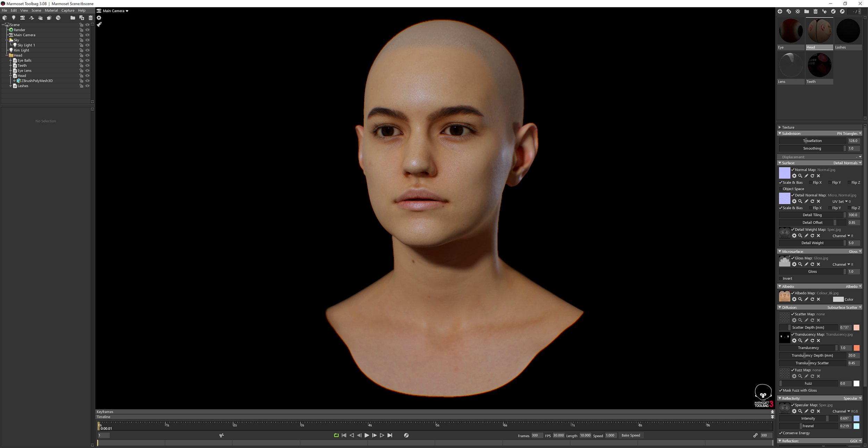The height and width of the screenshot is (448, 868).
Task: Check the Flip X option for Normal Map
Action: (x=810, y=182)
